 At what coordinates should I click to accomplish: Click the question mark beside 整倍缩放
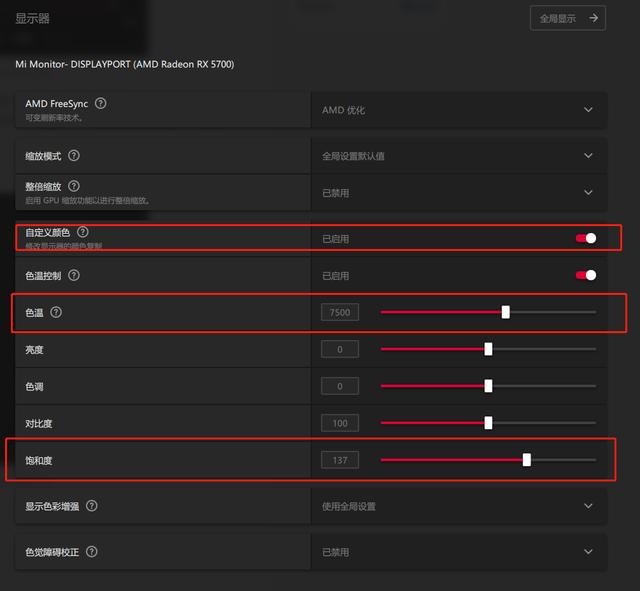click(x=75, y=186)
